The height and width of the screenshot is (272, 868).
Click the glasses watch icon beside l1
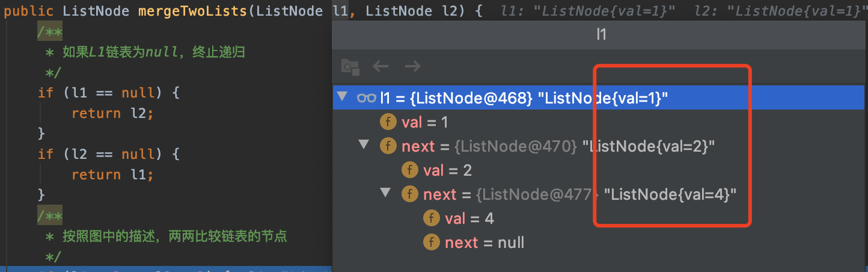click(366, 98)
